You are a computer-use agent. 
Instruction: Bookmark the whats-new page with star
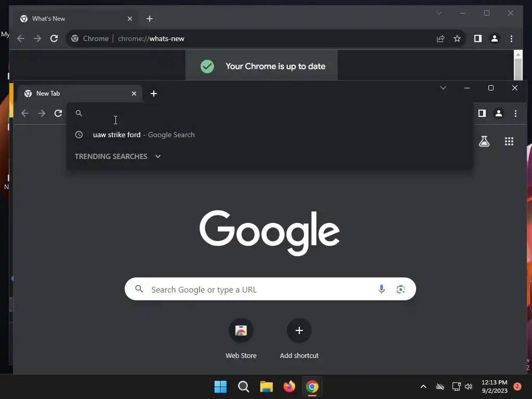(457, 38)
